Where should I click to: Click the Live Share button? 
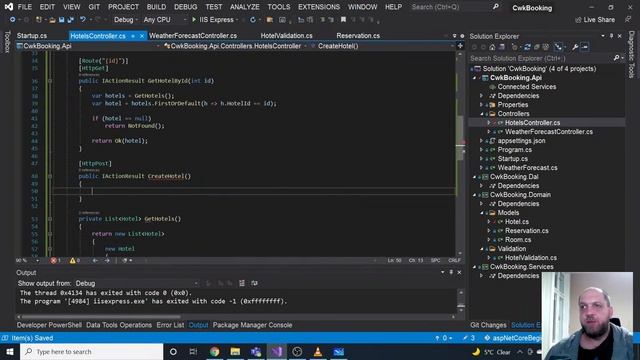[595, 20]
